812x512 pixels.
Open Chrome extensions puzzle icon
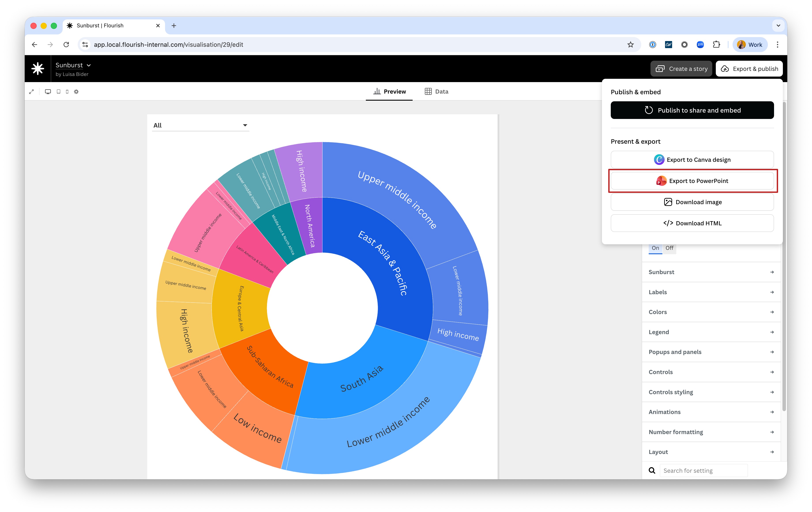(716, 45)
